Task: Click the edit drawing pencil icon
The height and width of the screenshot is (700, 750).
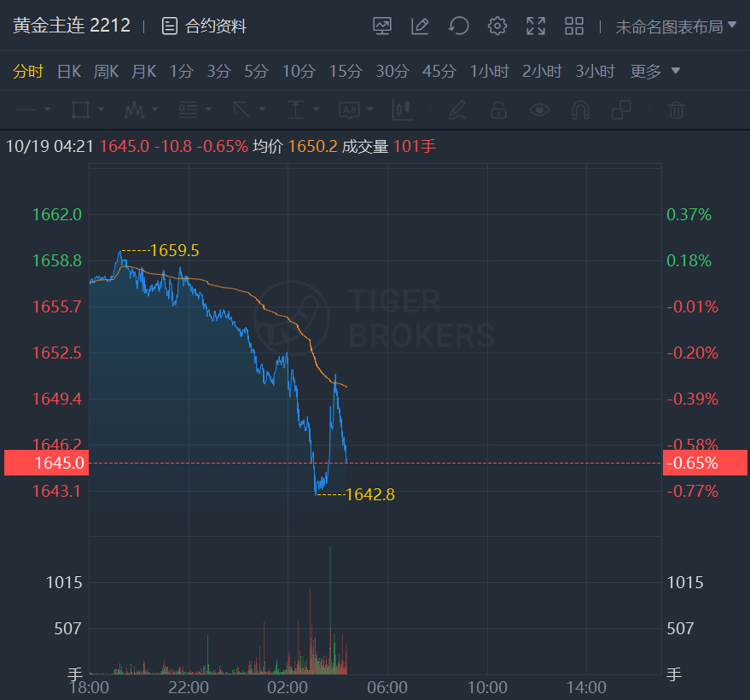Action: pos(420,26)
